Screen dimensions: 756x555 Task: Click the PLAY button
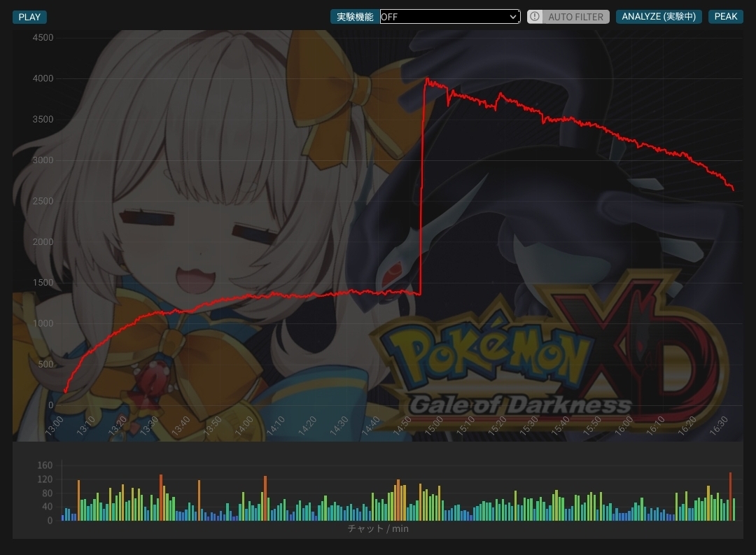[x=29, y=17]
